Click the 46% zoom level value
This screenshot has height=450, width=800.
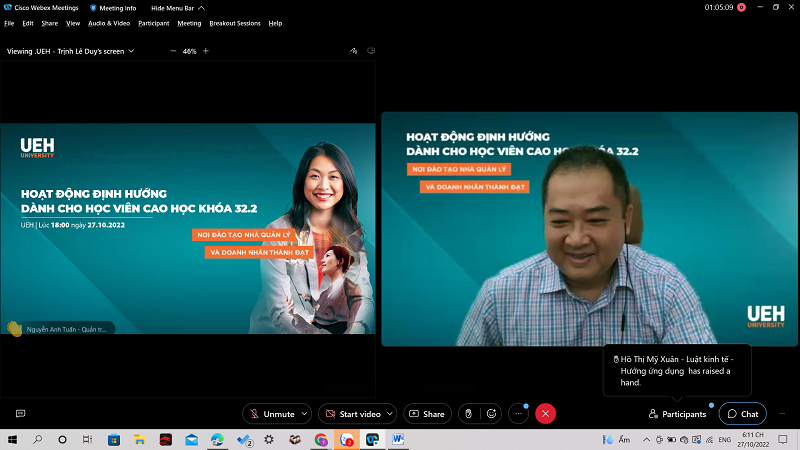tap(189, 51)
